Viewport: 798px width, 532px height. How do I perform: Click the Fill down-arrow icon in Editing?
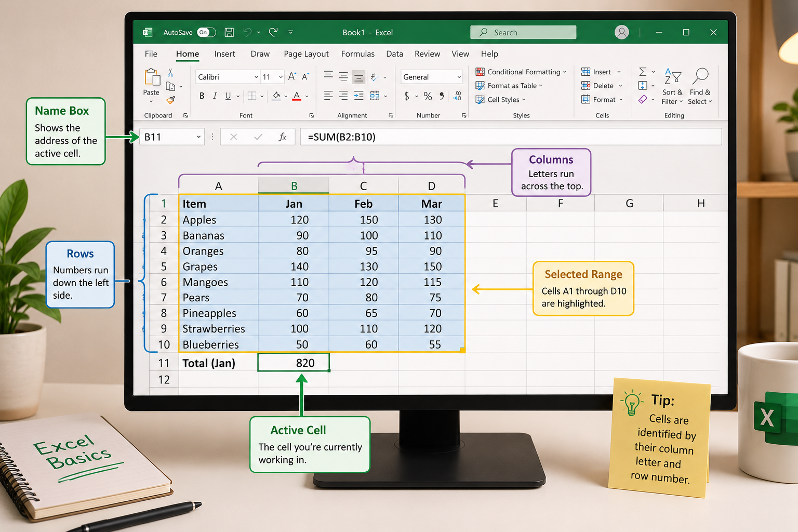(x=643, y=85)
